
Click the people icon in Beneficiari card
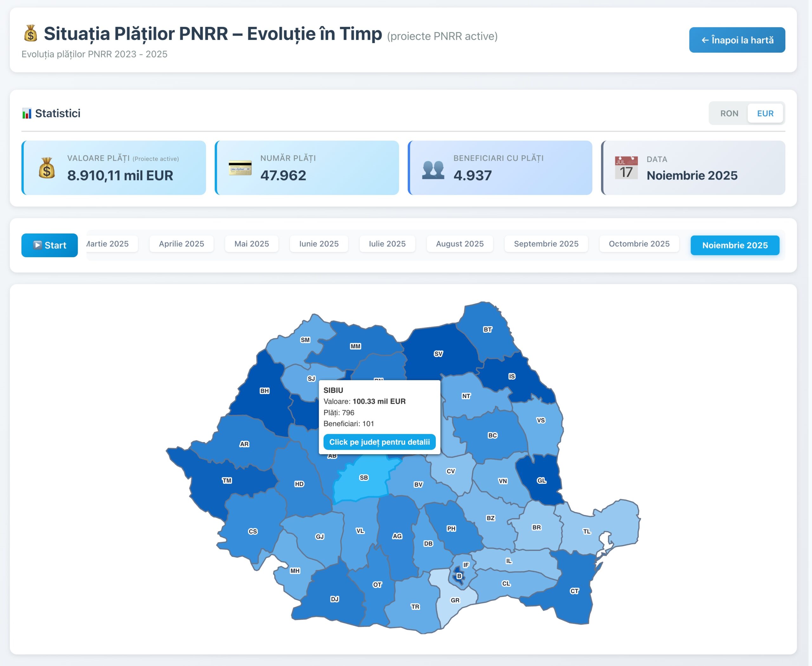tap(433, 170)
